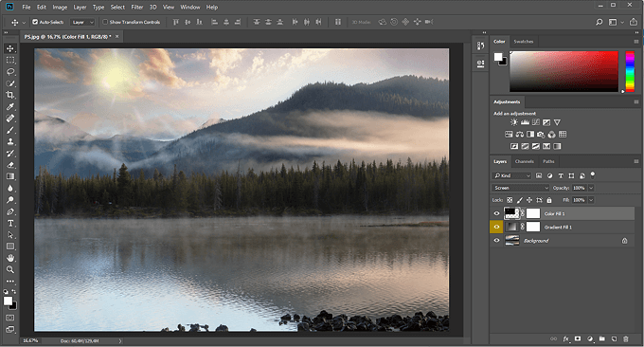Click the Delete layer trash icon
Image resolution: width=644 pixels, height=347 pixels.
click(x=626, y=338)
